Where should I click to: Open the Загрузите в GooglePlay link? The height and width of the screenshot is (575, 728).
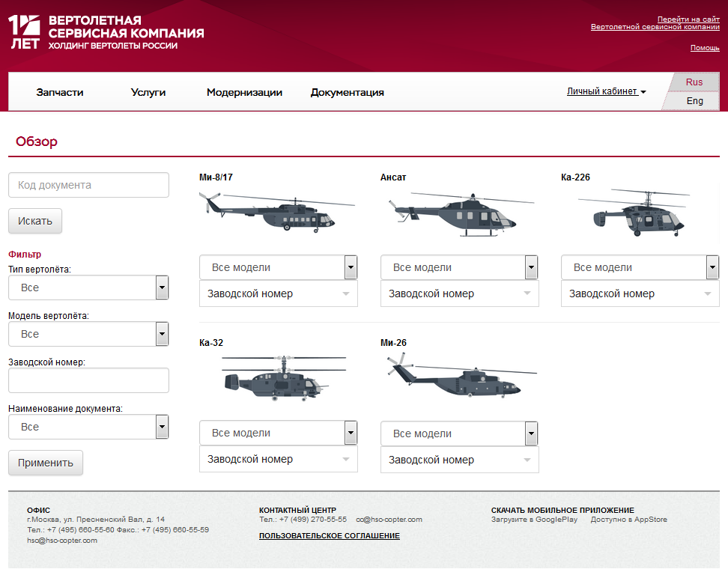point(535,520)
